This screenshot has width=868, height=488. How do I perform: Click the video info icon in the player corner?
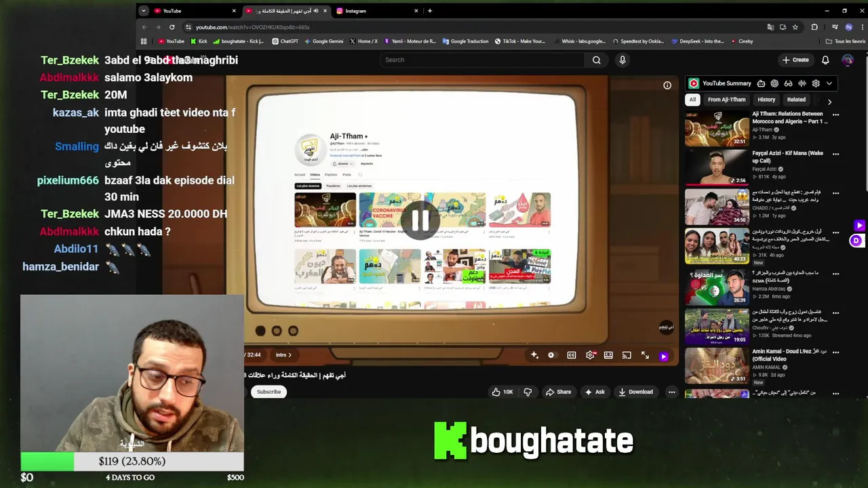(x=667, y=85)
